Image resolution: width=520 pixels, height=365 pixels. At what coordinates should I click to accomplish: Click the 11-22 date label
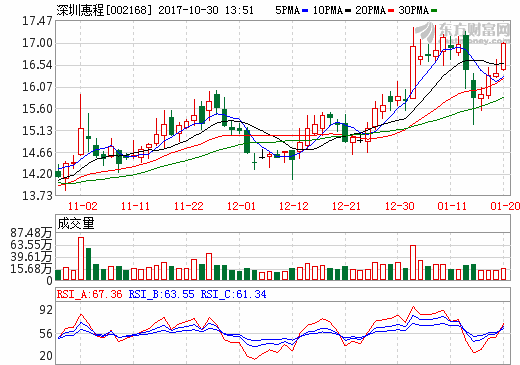(x=188, y=206)
